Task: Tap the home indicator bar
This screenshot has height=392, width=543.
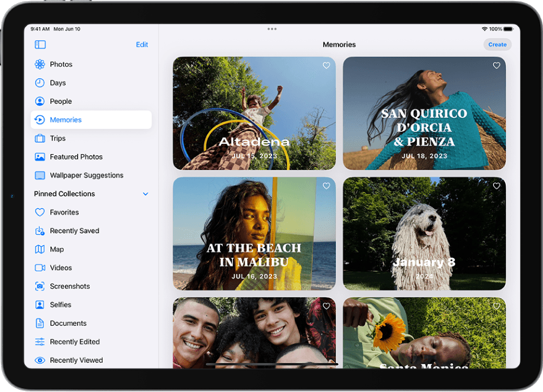Action: 272,364
